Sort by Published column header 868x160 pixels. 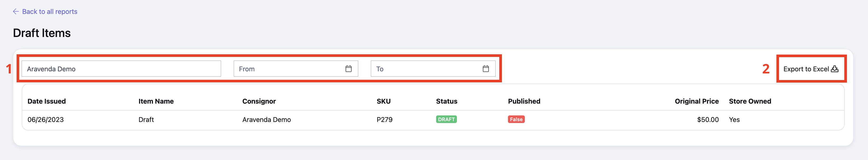524,101
